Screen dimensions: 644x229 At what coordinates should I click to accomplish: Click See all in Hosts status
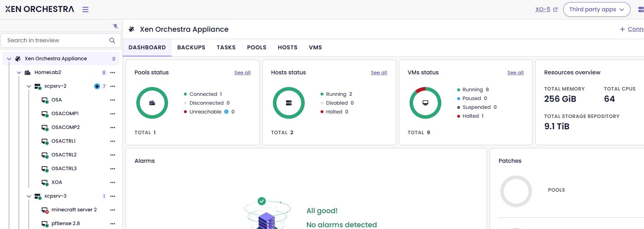pyautogui.click(x=379, y=73)
